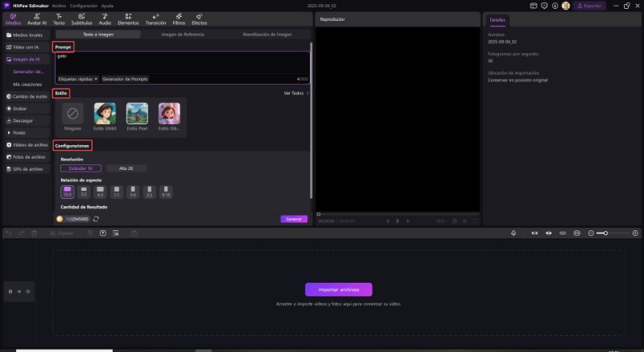Open the Subtítulos tool
644x352 pixels.
click(x=82, y=19)
